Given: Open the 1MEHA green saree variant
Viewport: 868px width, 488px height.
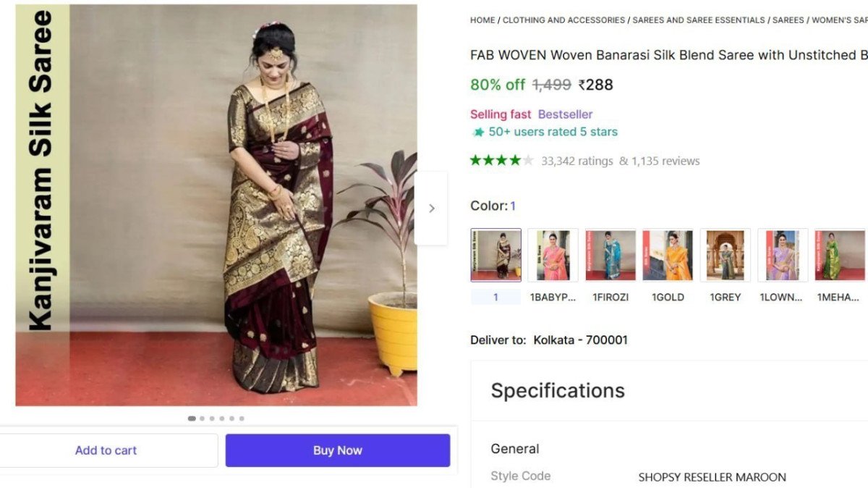Looking at the screenshot, I should 839,254.
